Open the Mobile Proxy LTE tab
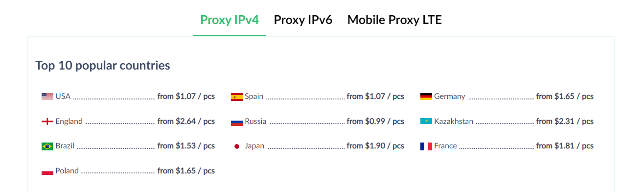 (x=394, y=20)
